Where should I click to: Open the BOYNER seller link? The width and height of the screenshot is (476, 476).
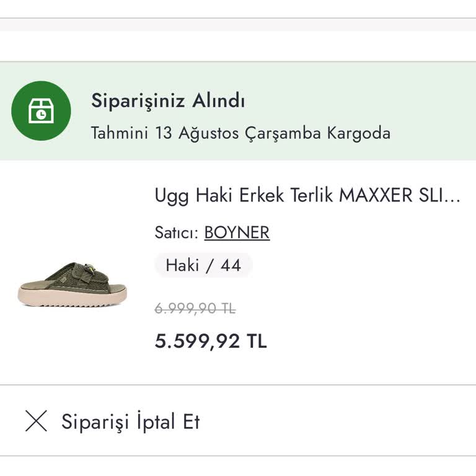237,232
